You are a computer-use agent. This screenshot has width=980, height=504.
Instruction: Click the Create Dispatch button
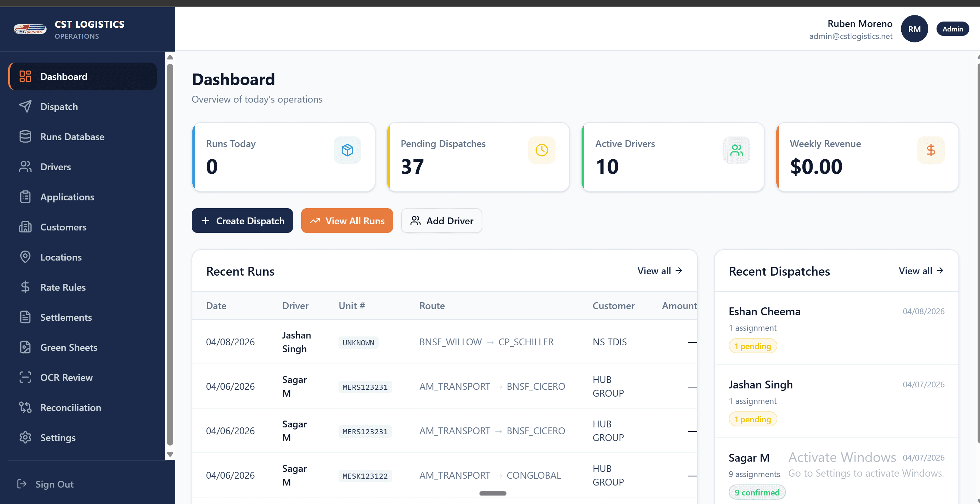(242, 221)
